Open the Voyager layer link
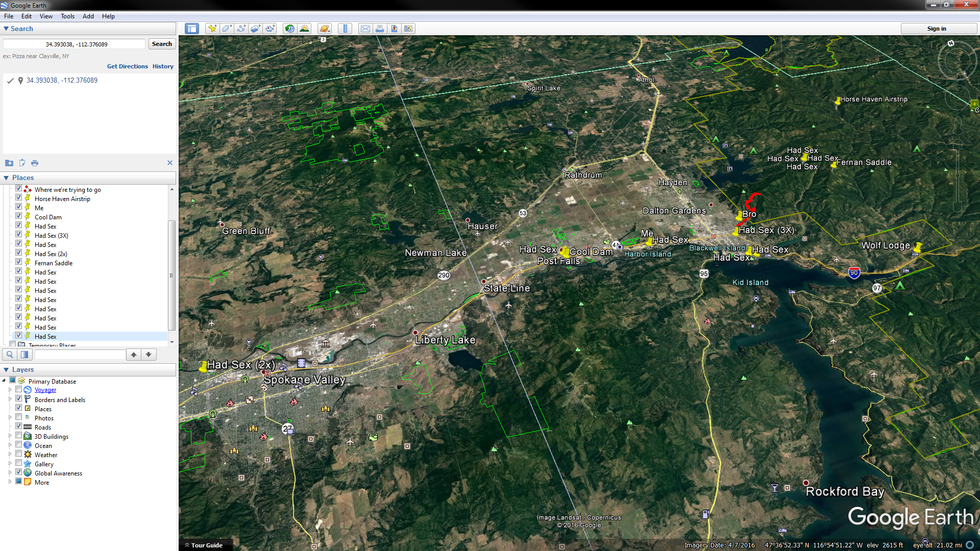The image size is (980, 551). [x=45, y=390]
